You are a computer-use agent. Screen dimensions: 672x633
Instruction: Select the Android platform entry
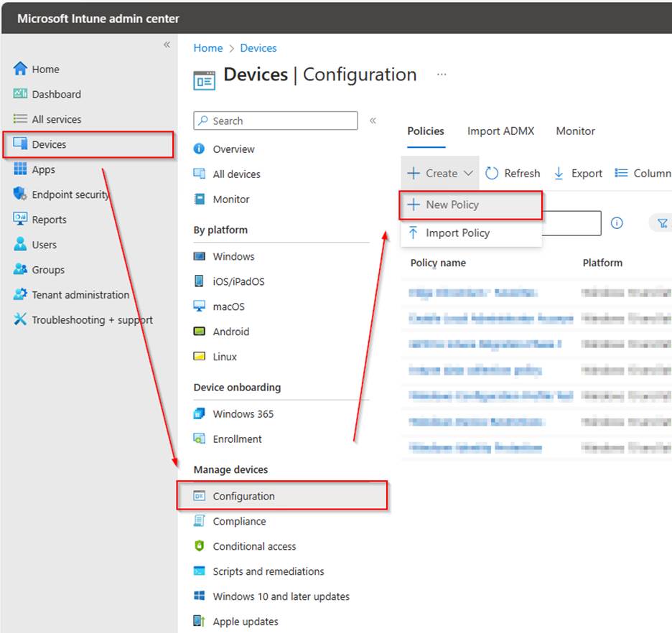point(231,332)
